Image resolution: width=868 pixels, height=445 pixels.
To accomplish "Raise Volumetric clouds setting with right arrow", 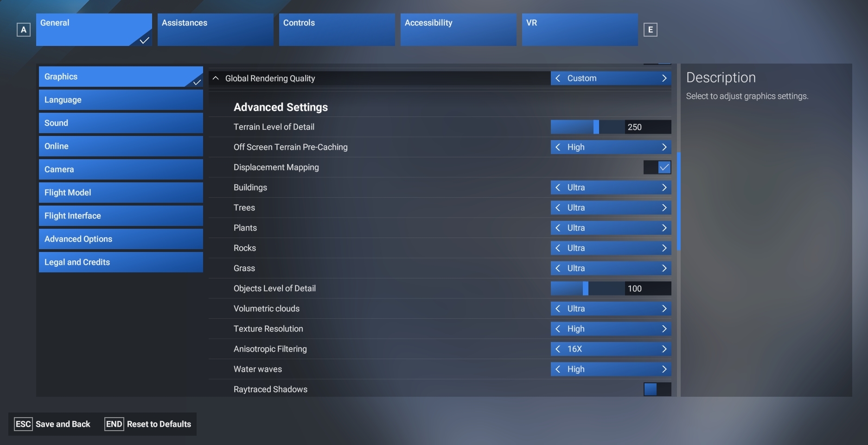I will tap(664, 309).
